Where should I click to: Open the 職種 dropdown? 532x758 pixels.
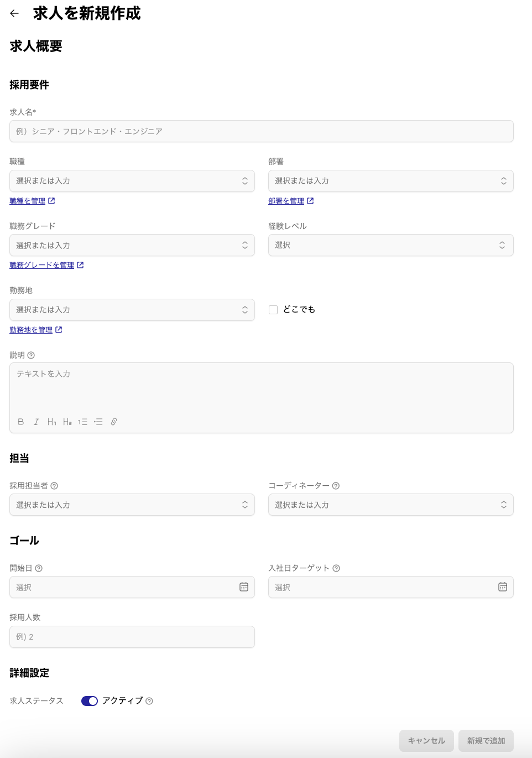coord(132,181)
